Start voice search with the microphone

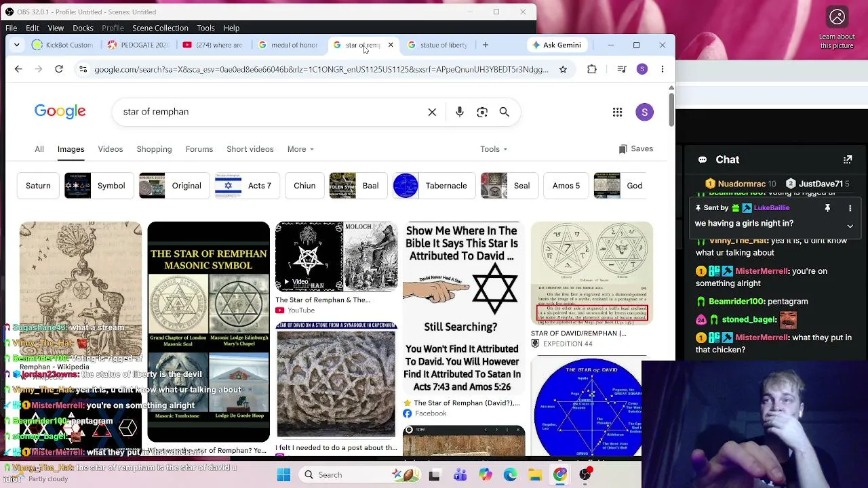(460, 112)
